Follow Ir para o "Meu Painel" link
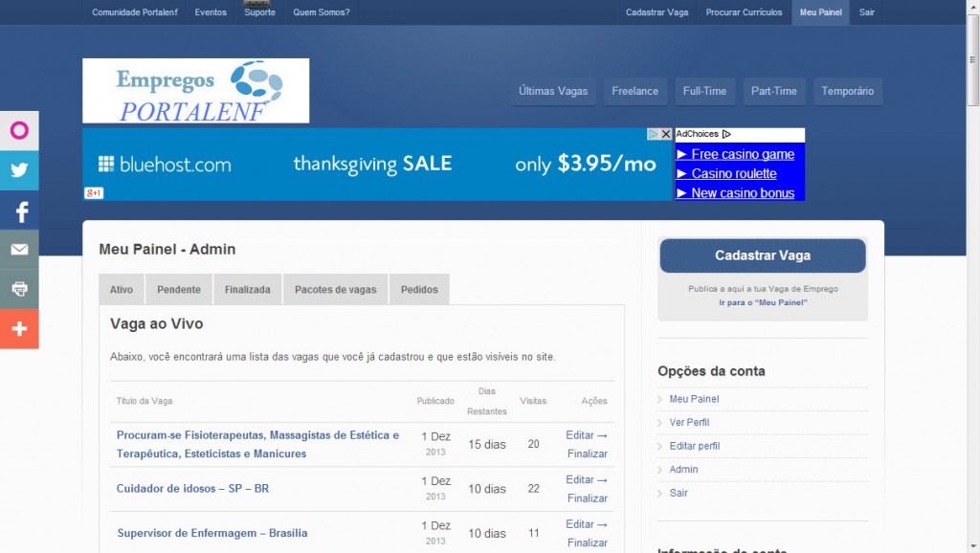The image size is (980, 553). (x=763, y=302)
